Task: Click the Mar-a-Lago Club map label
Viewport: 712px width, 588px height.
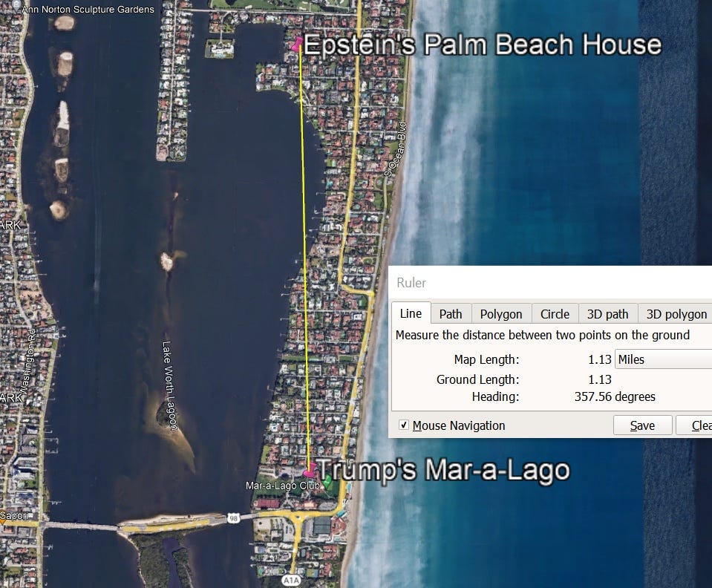Action: tap(282, 486)
